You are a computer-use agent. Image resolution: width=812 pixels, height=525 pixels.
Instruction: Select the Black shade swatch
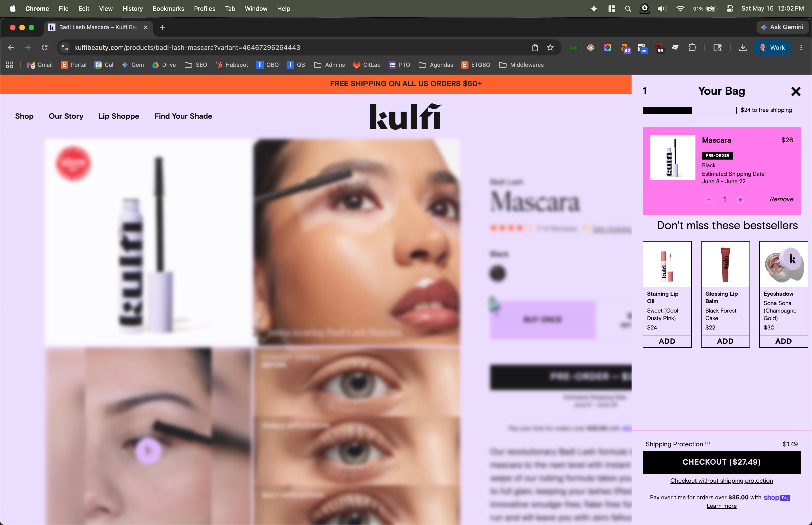(497, 274)
